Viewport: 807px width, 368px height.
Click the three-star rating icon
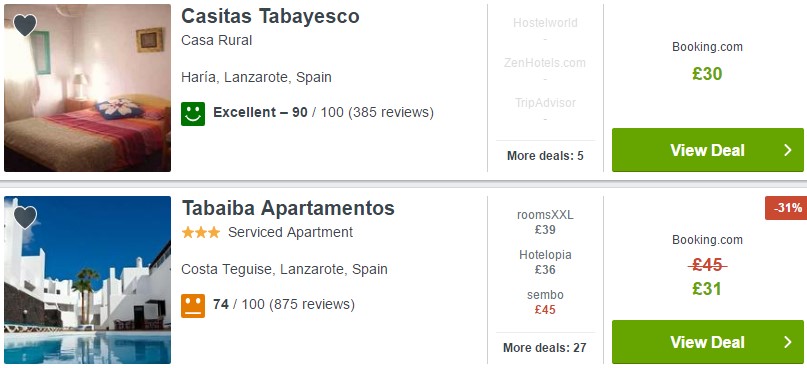(x=201, y=233)
